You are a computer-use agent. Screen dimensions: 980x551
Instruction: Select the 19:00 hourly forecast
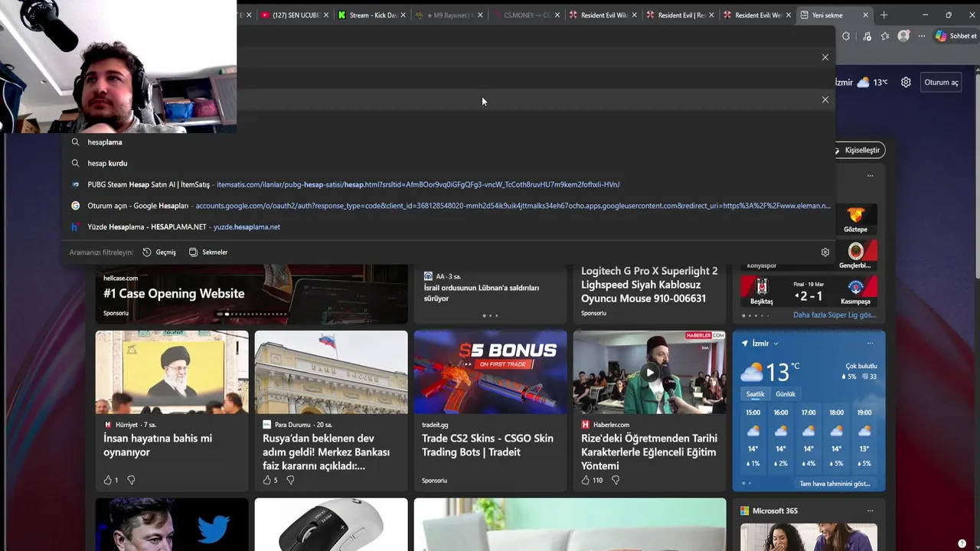click(x=864, y=438)
